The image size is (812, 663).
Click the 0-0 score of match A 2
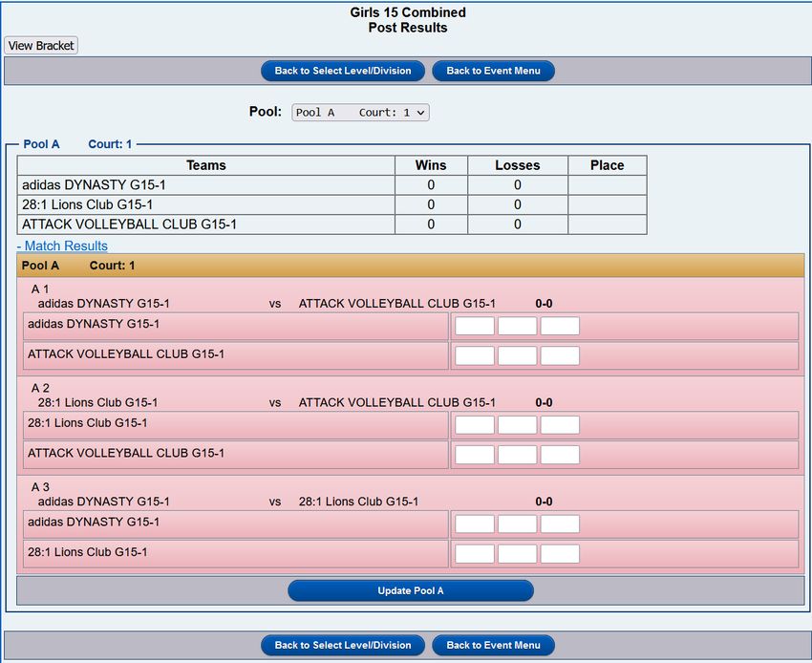point(544,402)
